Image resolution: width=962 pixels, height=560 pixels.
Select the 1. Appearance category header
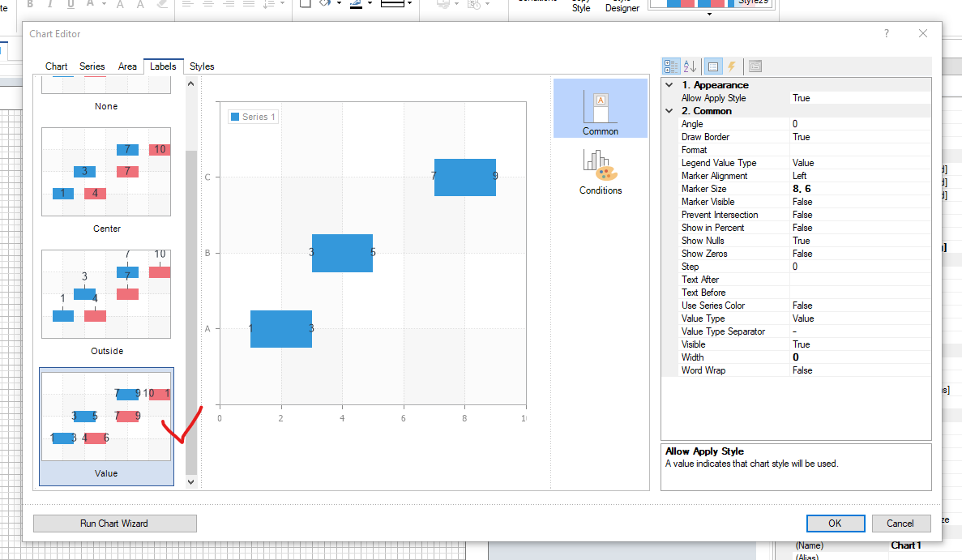pos(797,85)
